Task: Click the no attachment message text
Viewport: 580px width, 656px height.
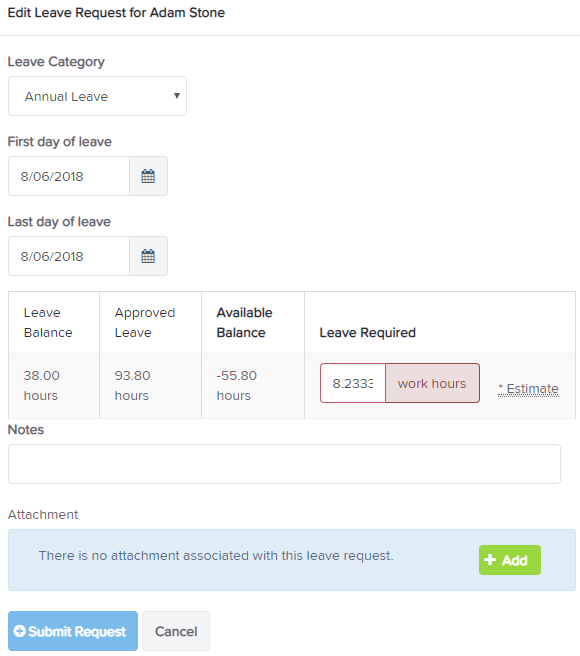Action: 216,556
